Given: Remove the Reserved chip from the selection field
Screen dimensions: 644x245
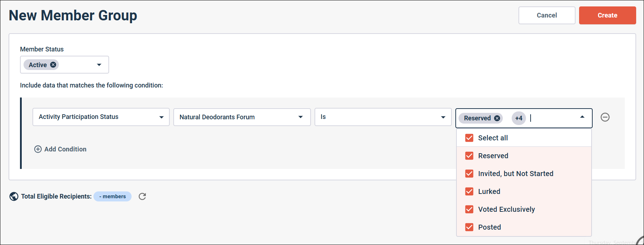Looking at the screenshot, I should pyautogui.click(x=497, y=118).
